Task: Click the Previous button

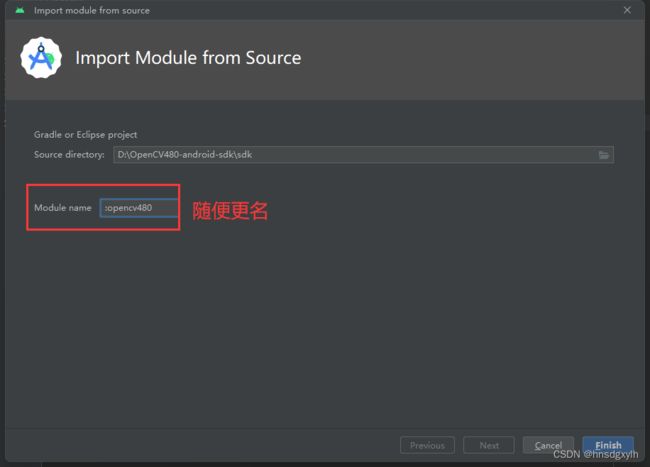Action: coord(427,445)
